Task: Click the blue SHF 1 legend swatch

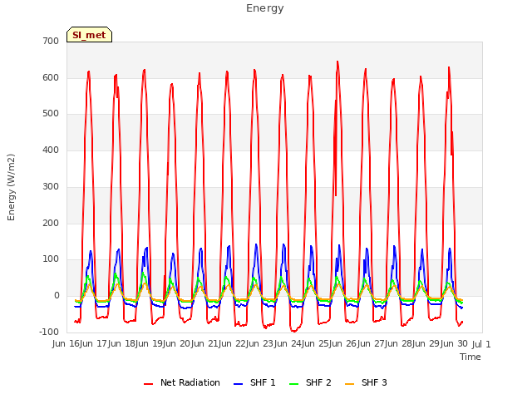Action: 239,384
